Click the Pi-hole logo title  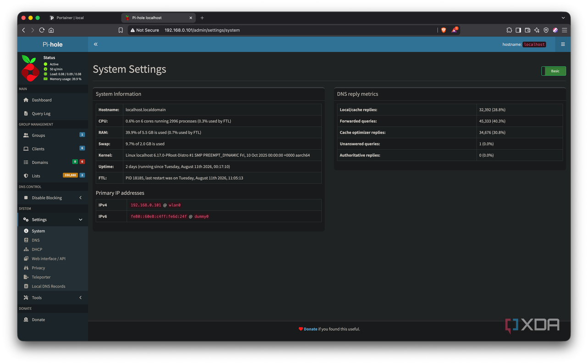[x=53, y=44]
